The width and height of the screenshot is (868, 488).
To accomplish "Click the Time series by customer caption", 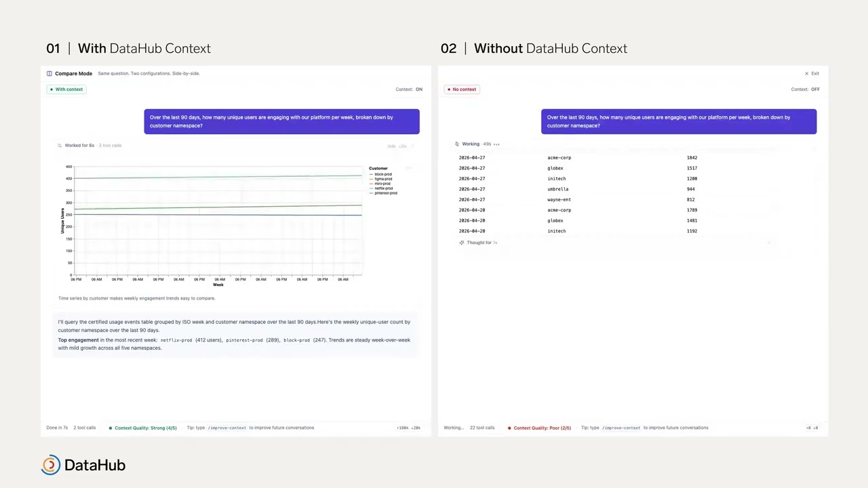I will click(136, 298).
